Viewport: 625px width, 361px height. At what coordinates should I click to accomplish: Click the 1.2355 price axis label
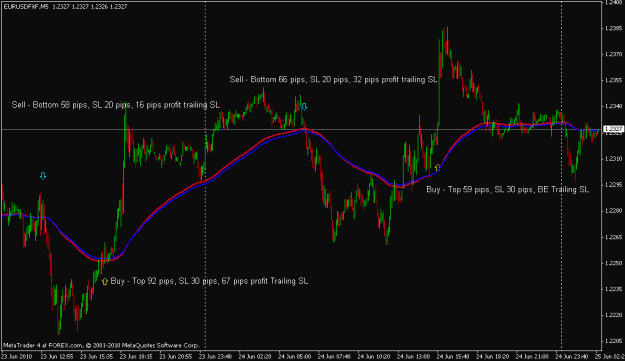click(614, 80)
